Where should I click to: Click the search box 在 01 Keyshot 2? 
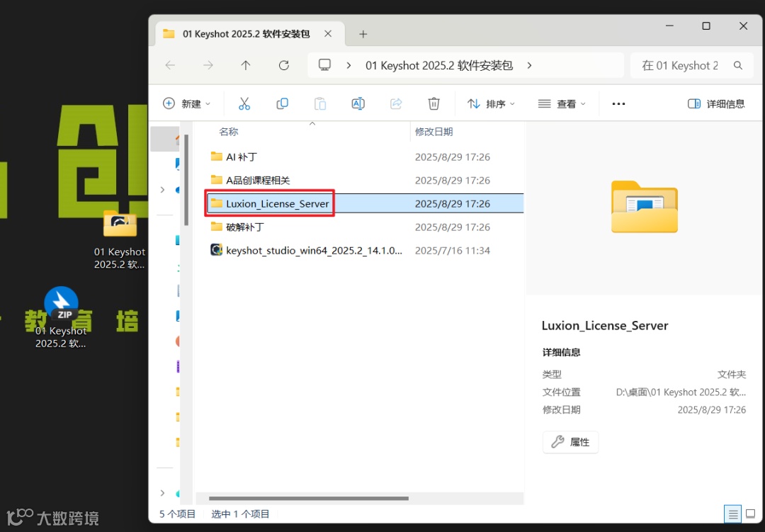coord(692,65)
